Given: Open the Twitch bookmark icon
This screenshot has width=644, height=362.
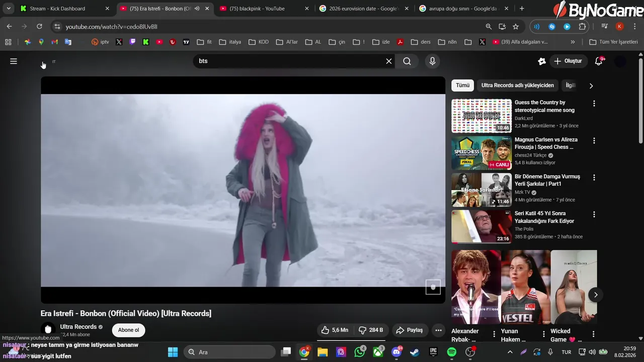Looking at the screenshot, I should click(x=132, y=42).
